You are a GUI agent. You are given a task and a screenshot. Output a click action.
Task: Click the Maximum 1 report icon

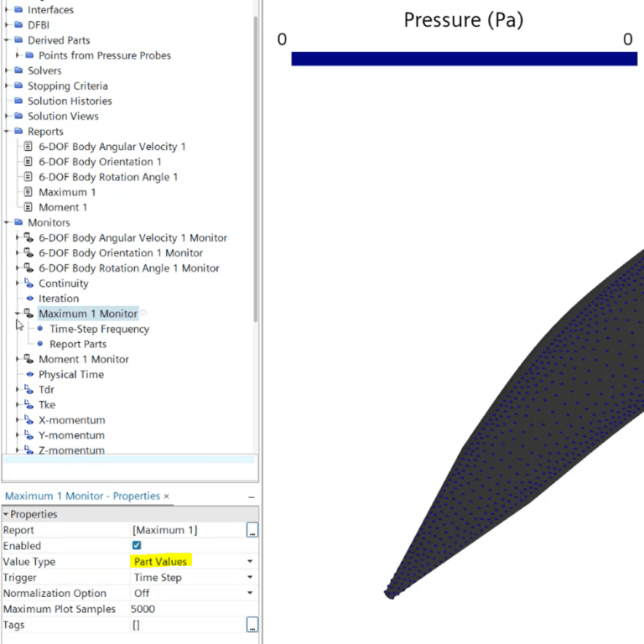tap(28, 192)
